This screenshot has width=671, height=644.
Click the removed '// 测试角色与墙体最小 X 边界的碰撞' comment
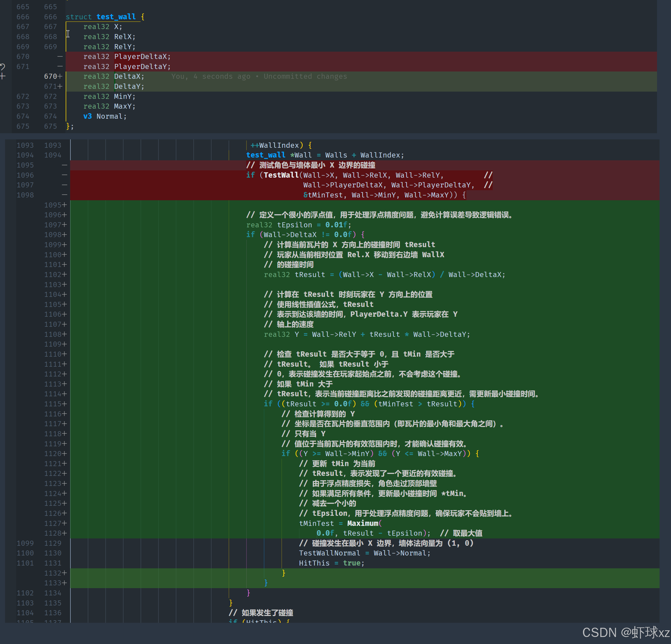tap(311, 165)
